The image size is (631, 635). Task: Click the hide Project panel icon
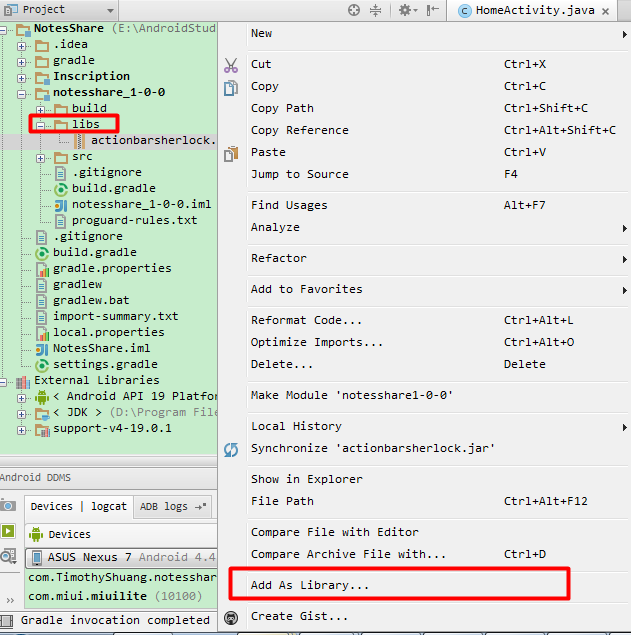433,10
